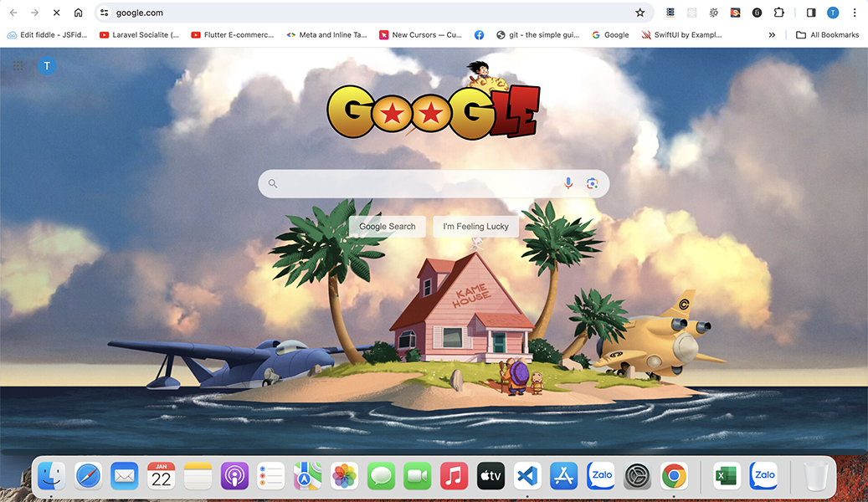The image size is (868, 502).
Task: Open Google Lens image search
Action: tap(592, 182)
